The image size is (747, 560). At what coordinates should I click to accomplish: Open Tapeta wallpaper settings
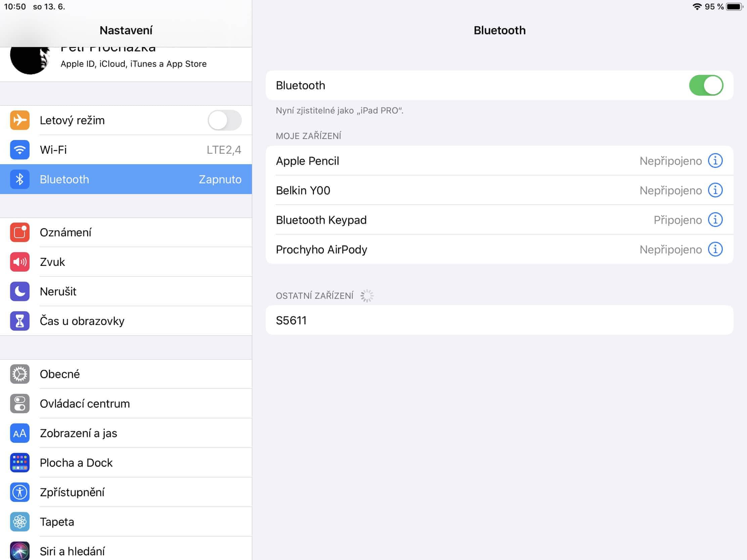(x=57, y=521)
